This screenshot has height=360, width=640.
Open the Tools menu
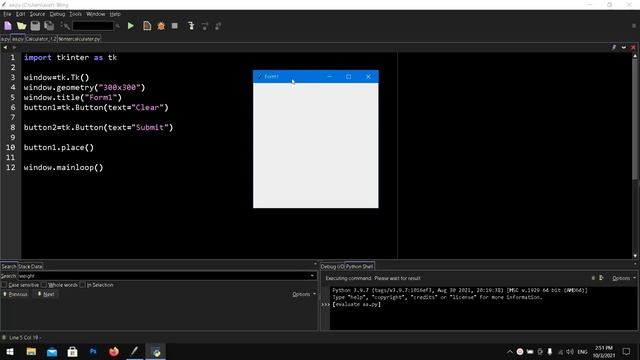pos(76,14)
